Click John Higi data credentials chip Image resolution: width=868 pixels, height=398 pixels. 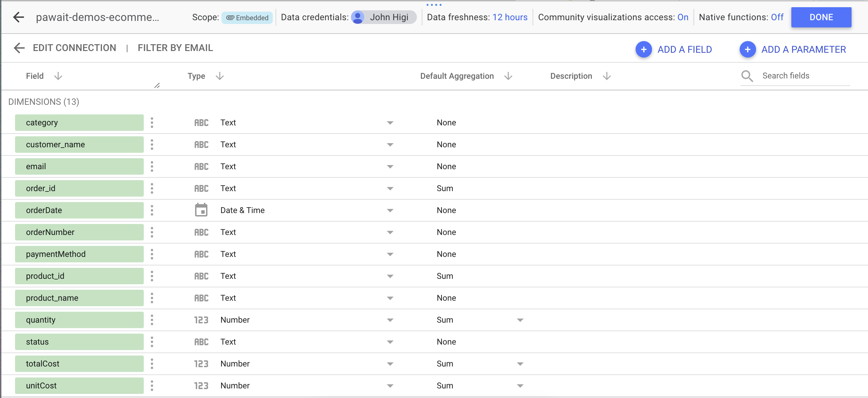383,17
